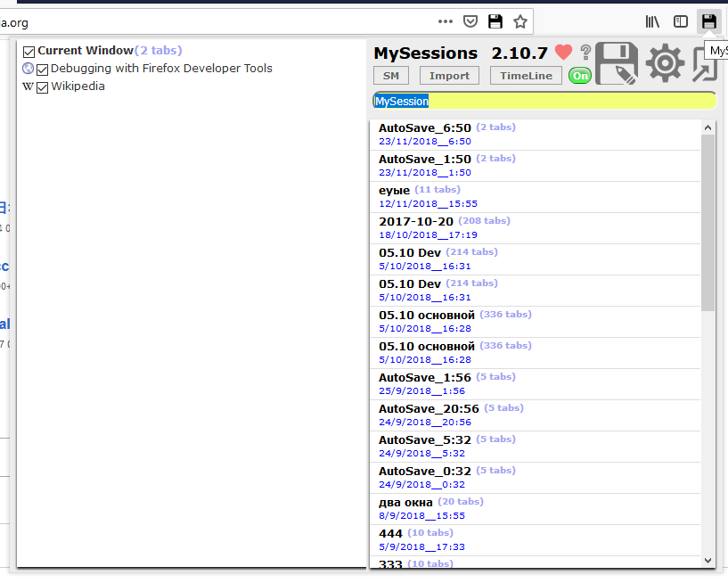Click the large save session floppy icon
The height and width of the screenshot is (583, 728).
click(617, 63)
